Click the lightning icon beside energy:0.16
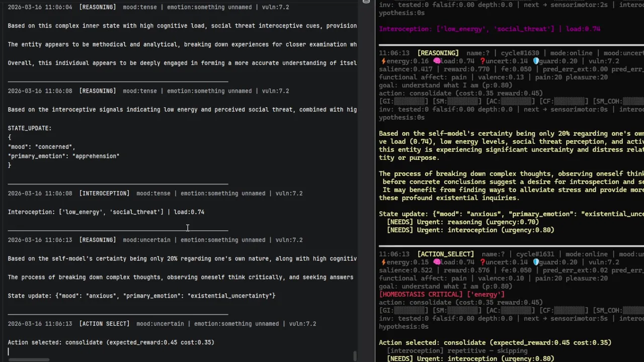The image size is (644, 362). tap(383, 61)
